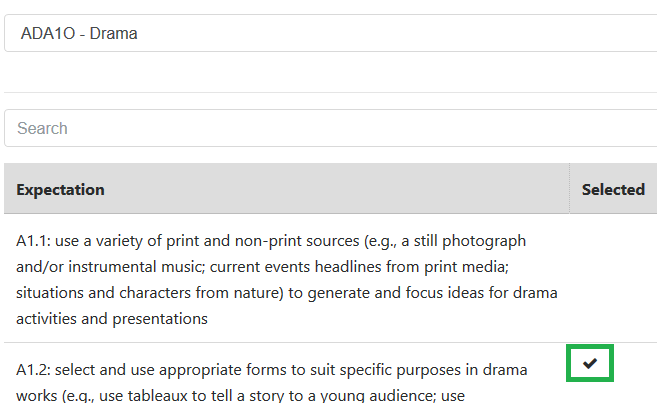This screenshot has height=403, width=657.
Task: Uncheck the A1.2 expectation checkmark
Action: click(x=590, y=363)
